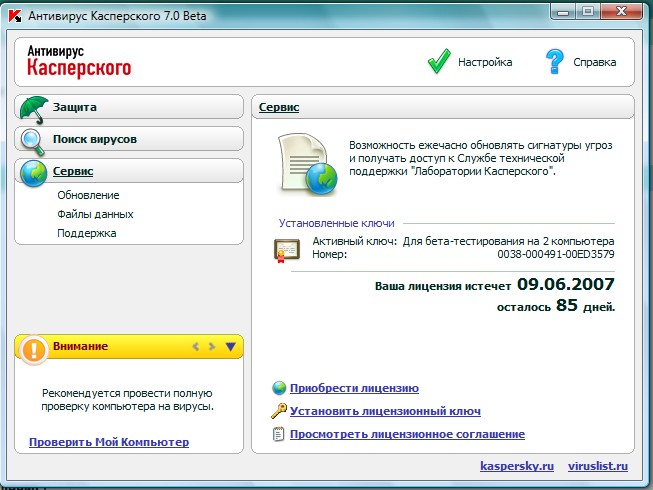Screen dimensions: 653x490
Task: Click the expiry date 09.06.2007
Action: [566, 284]
